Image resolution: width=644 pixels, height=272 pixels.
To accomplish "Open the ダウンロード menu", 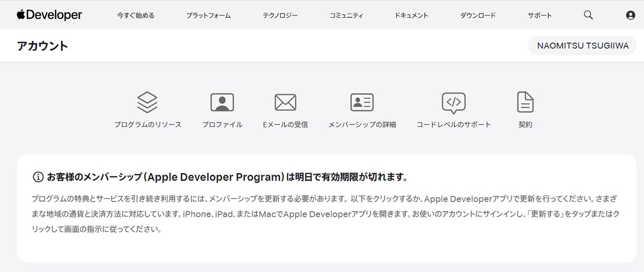I will [x=478, y=16].
